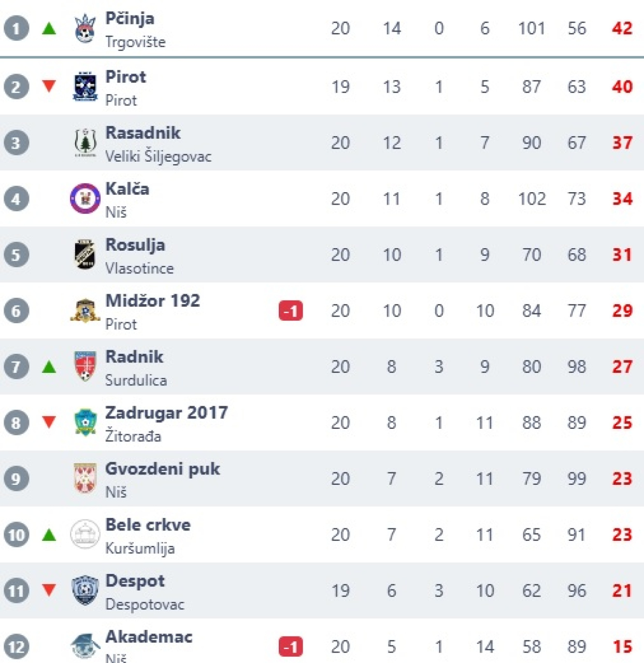Click the green up arrow beside Radnik
This screenshot has height=663, width=644.
pos(49,367)
